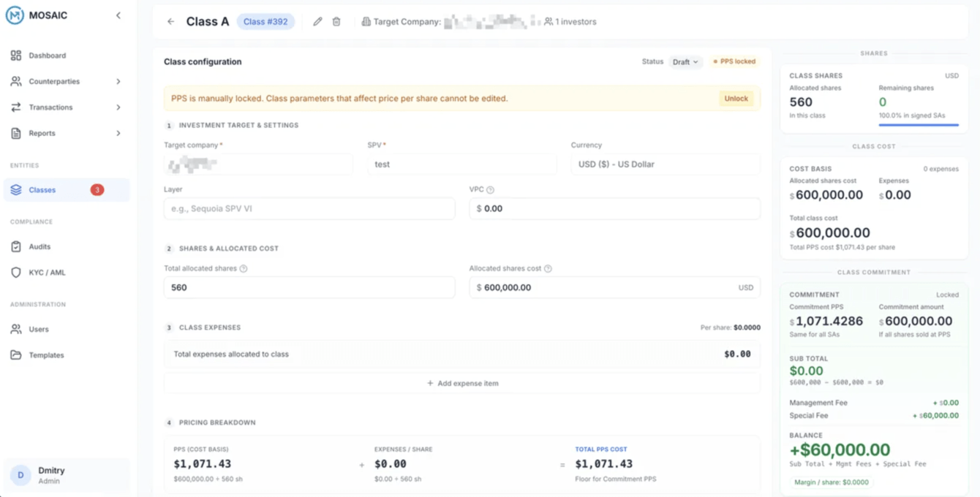
Task: Expand the Counterparties submenu
Action: [118, 82]
